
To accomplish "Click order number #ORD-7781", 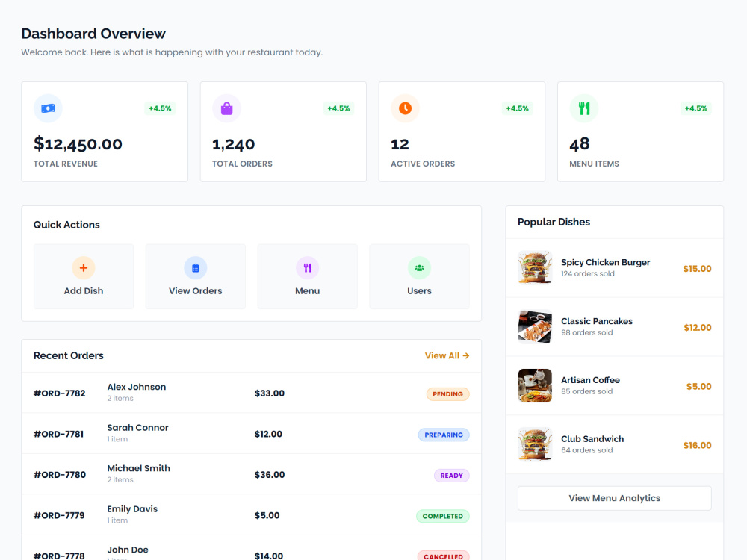I will pos(58,435).
